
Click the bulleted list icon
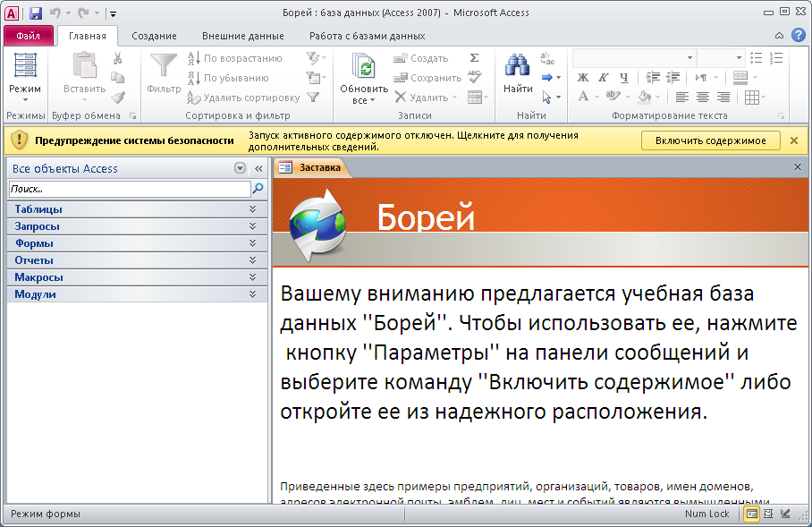point(756,58)
